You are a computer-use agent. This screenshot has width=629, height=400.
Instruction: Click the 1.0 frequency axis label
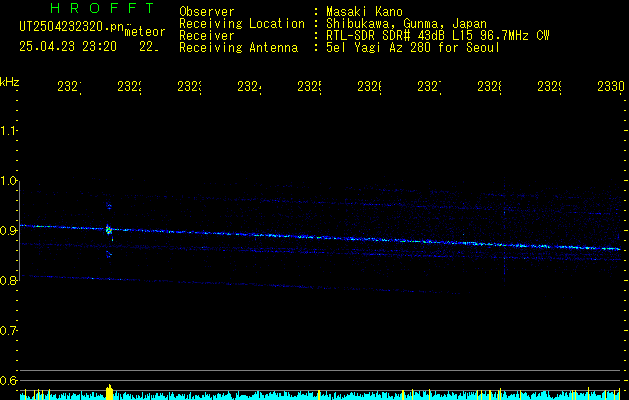pyautogui.click(x=9, y=181)
